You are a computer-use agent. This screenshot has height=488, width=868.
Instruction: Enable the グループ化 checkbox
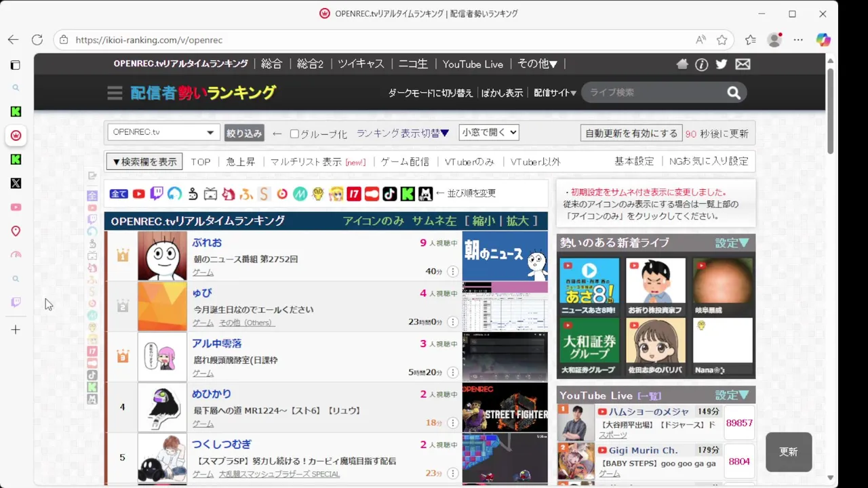point(294,134)
